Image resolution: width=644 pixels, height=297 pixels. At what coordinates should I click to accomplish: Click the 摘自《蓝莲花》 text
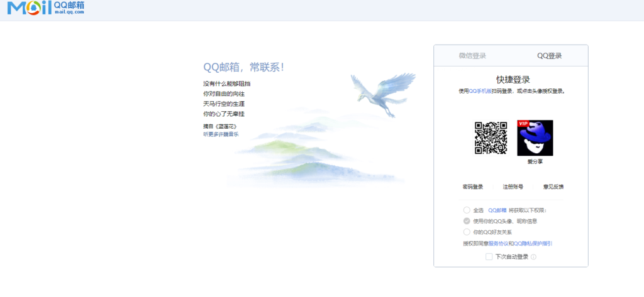pos(220,126)
